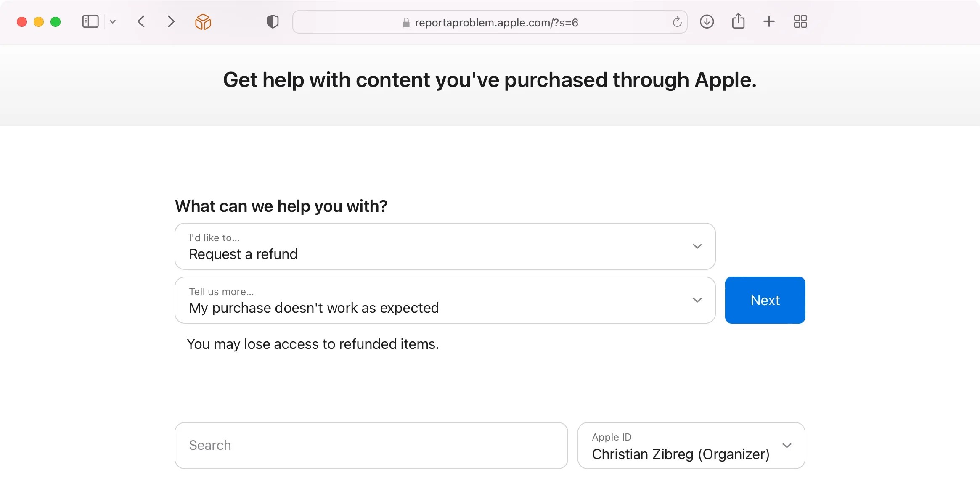The width and height of the screenshot is (980, 491).
Task: Open the Downloads list
Action: coord(707,21)
